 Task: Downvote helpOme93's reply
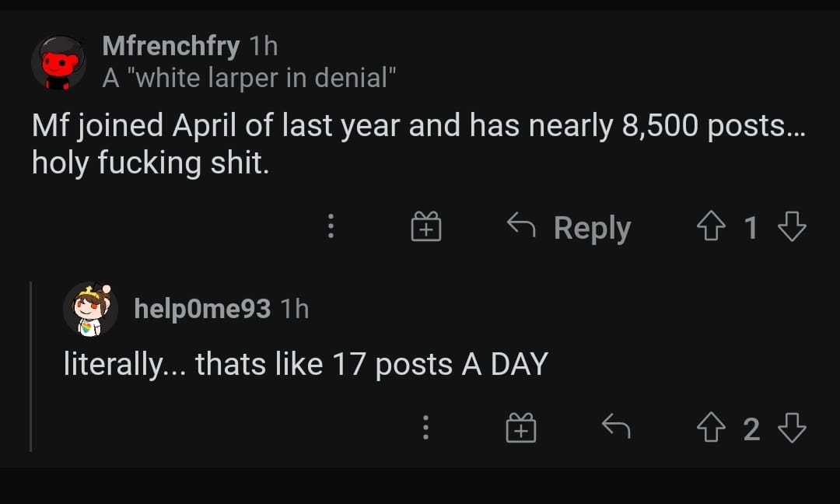click(792, 428)
